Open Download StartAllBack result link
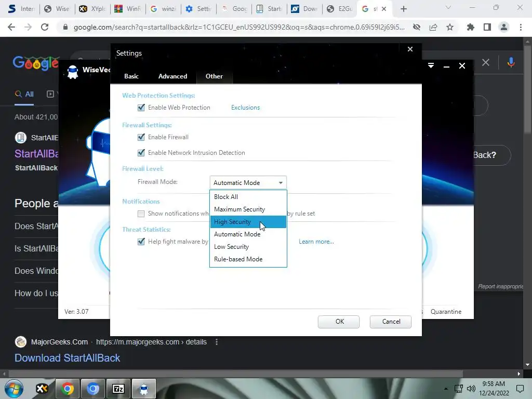This screenshot has width=532, height=399. tap(67, 358)
